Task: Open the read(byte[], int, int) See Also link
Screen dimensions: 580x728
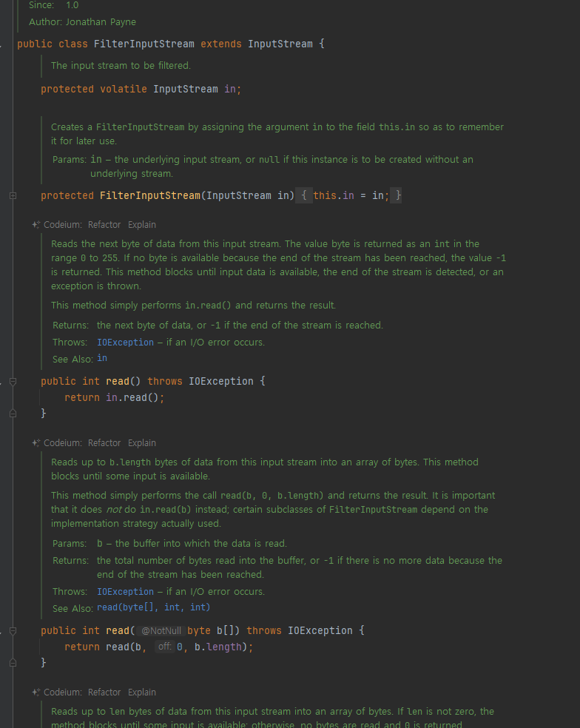Action: click(154, 607)
